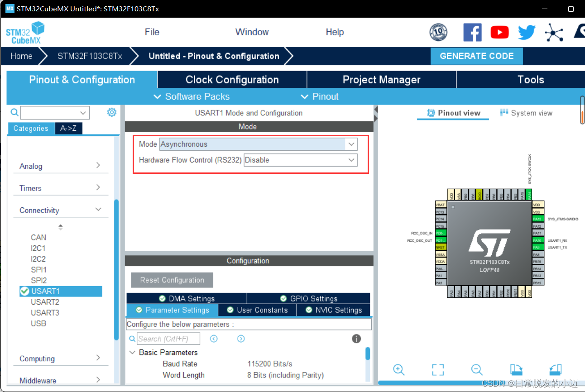Collapse the Basic Parameters group
Image resolution: width=585 pixels, height=392 pixels.
tap(133, 353)
